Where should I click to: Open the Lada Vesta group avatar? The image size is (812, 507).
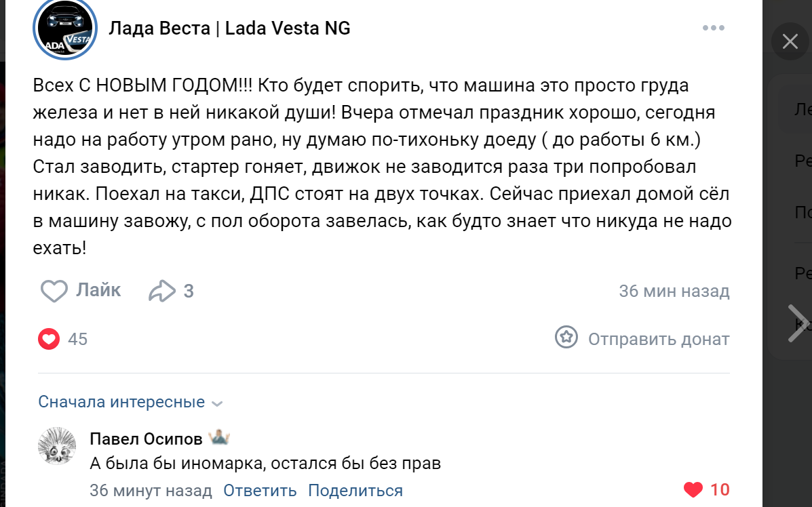coord(65,29)
